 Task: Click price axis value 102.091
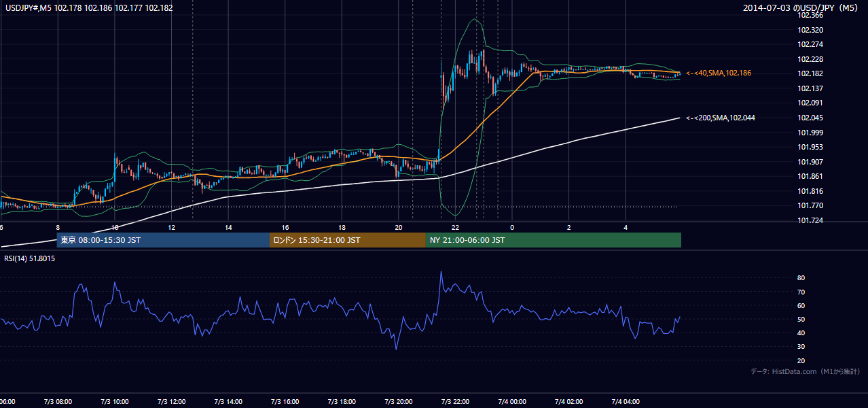[x=810, y=103]
